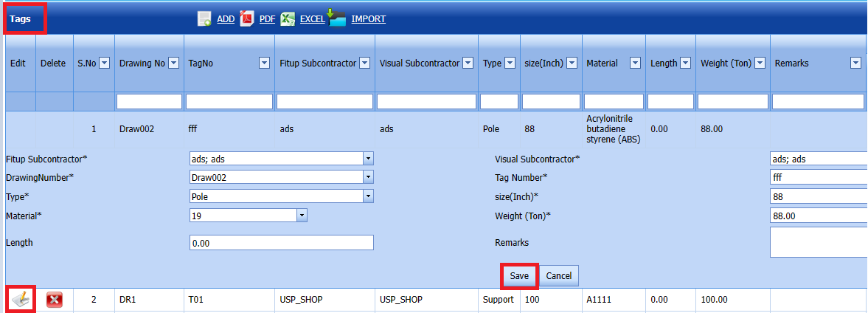This screenshot has width=868, height=313.
Task: Click the Excel export icon
Action: 288,19
